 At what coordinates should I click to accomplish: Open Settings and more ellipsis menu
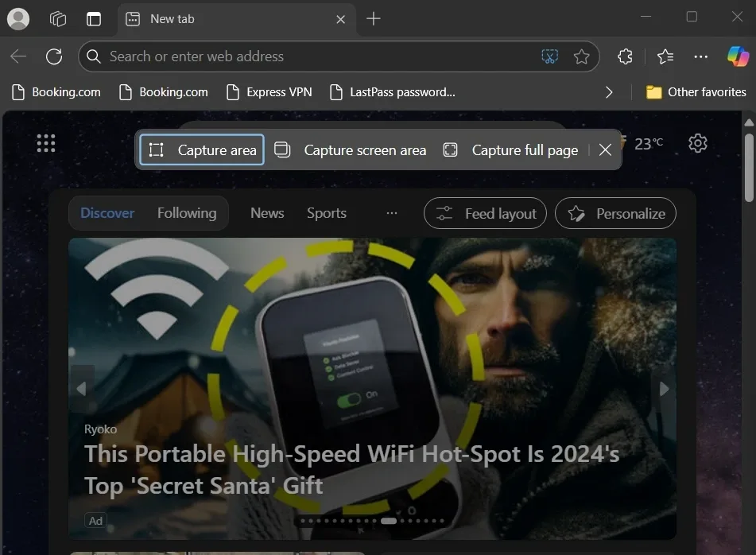coord(700,56)
